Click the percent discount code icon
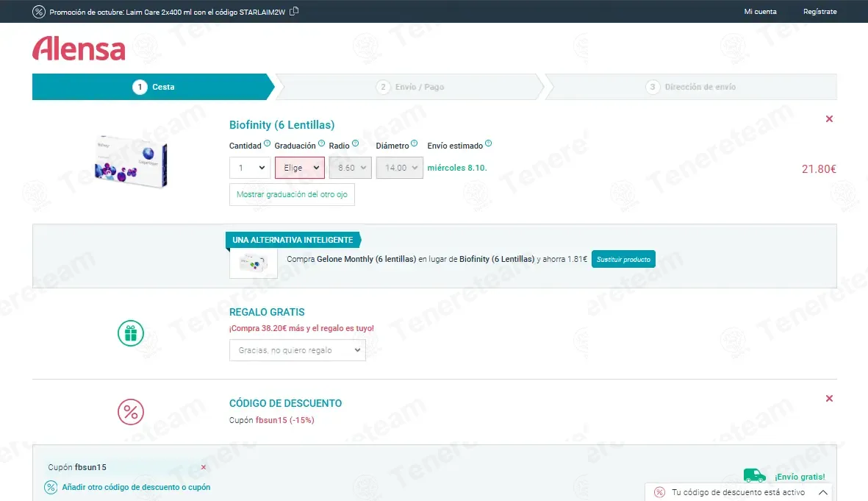This screenshot has width=868, height=501. pyautogui.click(x=131, y=412)
